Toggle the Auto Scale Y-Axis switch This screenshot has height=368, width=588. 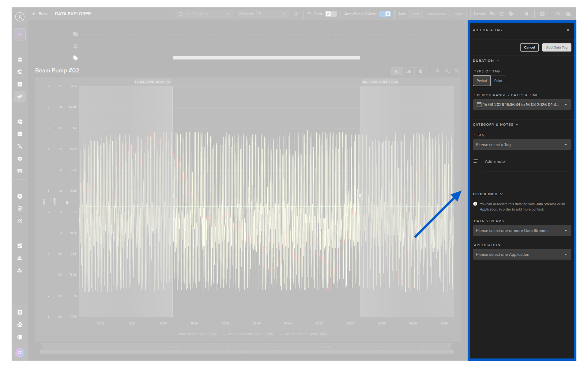[x=385, y=14]
